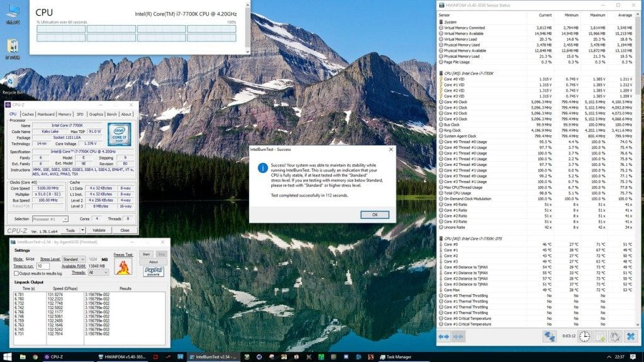Open the Windows Start menu
Screen dimensions: 644x362
7,357
